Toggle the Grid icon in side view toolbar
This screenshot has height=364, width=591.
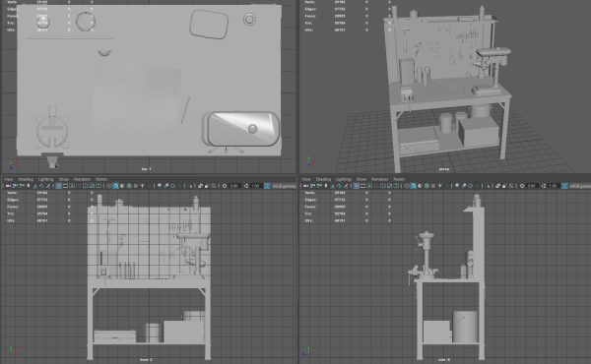pos(357,186)
